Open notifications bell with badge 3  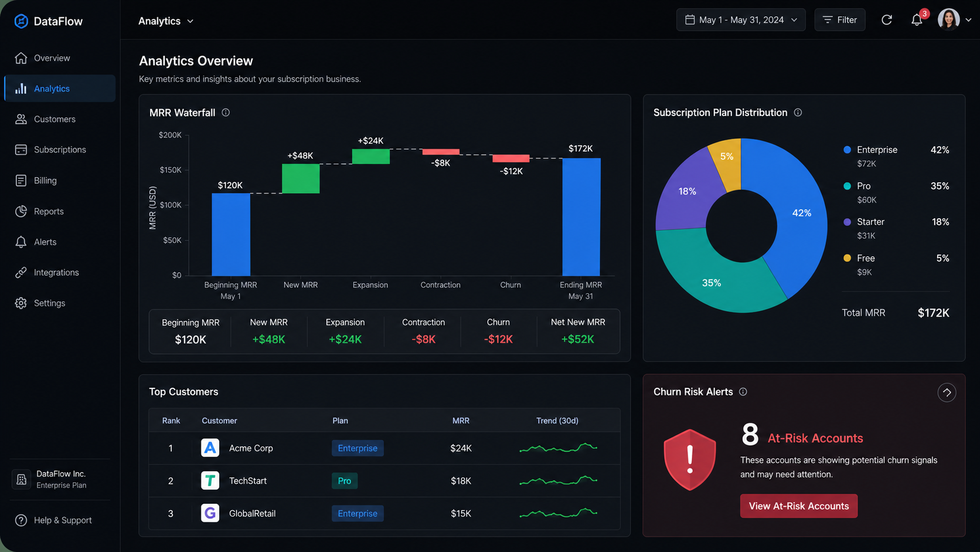(x=917, y=20)
